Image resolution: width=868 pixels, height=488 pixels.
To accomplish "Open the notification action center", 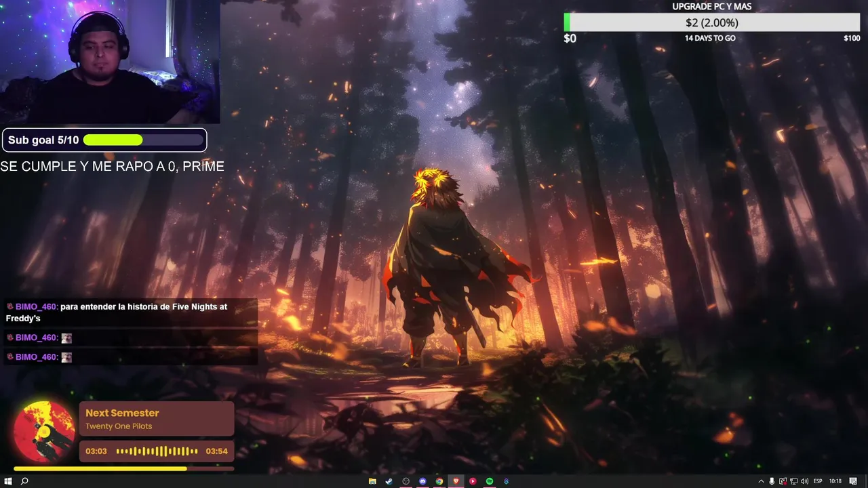I will (x=853, y=481).
